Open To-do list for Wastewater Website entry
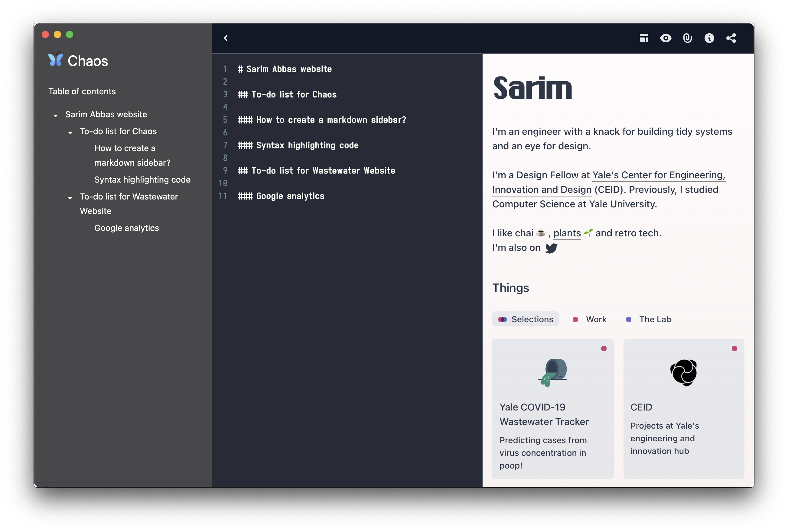This screenshot has height=532, width=788. [x=129, y=204]
